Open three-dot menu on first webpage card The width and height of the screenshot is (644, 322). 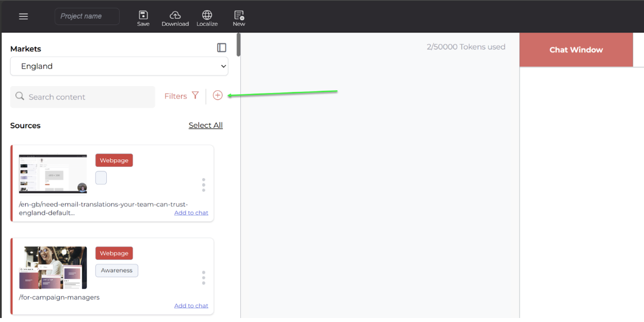click(203, 184)
